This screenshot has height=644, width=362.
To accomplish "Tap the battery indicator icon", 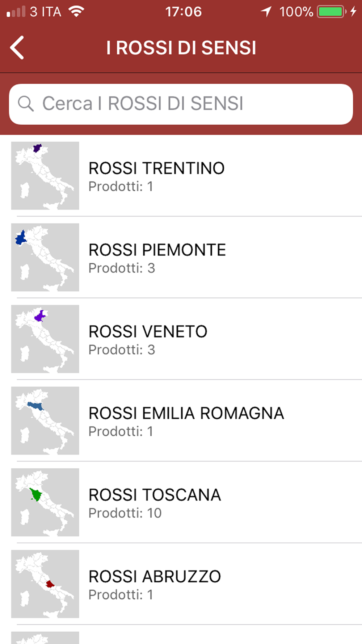I will (332, 12).
